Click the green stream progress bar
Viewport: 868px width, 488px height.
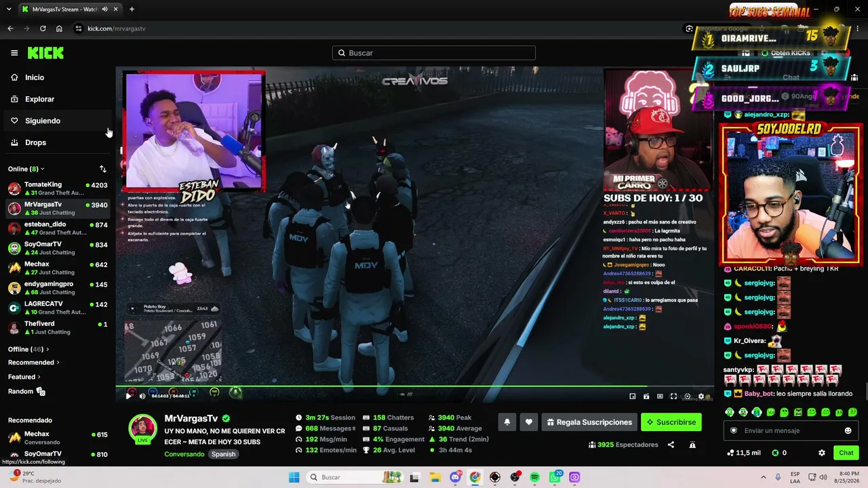(414, 387)
